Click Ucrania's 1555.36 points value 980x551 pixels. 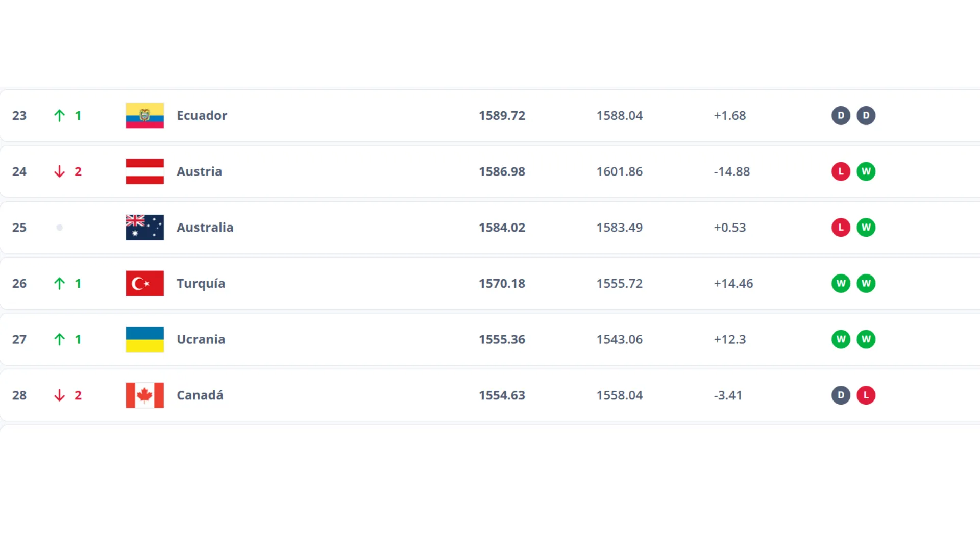(x=502, y=339)
